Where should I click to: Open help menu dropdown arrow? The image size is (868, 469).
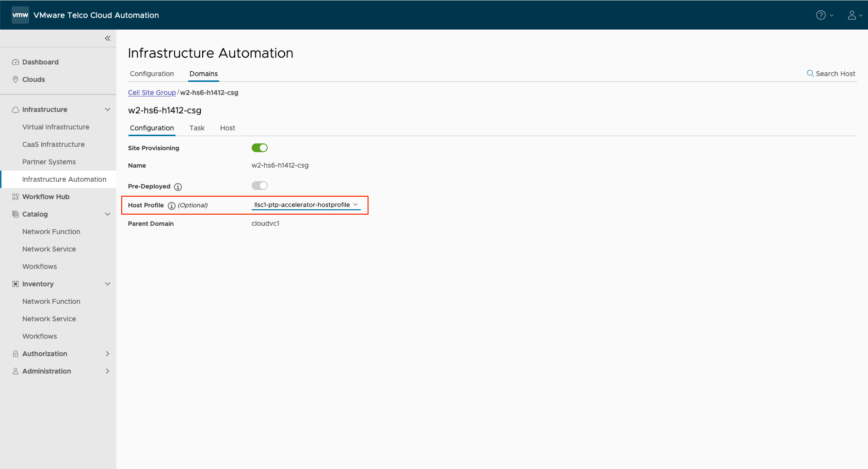pyautogui.click(x=832, y=16)
